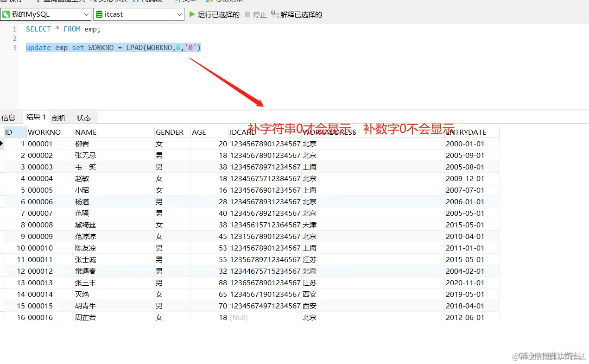This screenshot has height=364, width=589.
Task: Select name cell 柳岩
Action: pos(114,144)
